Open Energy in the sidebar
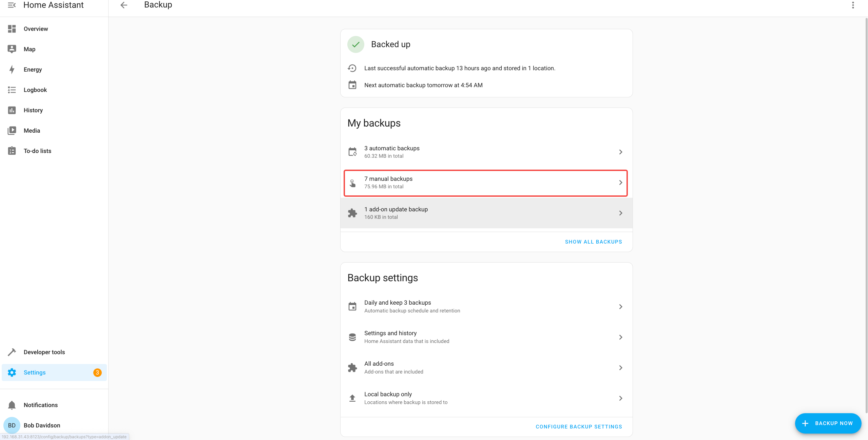Screen dimensions: 868x440 [x=54, y=70]
